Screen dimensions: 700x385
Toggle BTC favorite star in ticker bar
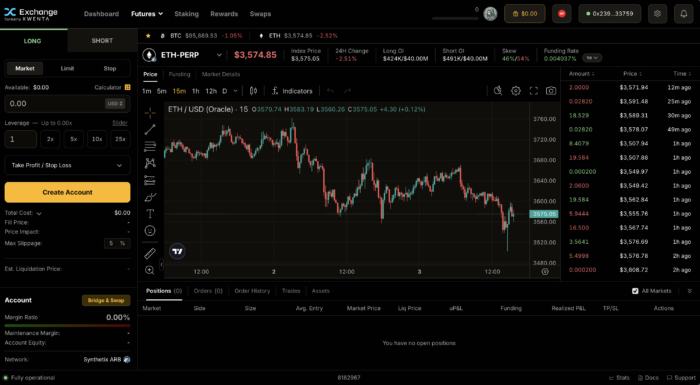pyautogui.click(x=148, y=36)
